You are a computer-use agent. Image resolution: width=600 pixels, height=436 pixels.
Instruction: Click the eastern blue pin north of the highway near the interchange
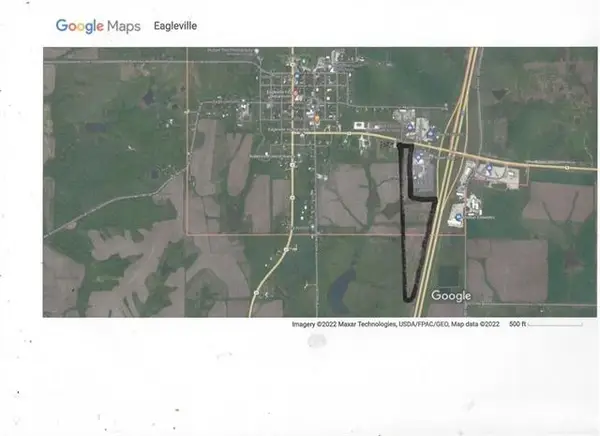[430, 133]
